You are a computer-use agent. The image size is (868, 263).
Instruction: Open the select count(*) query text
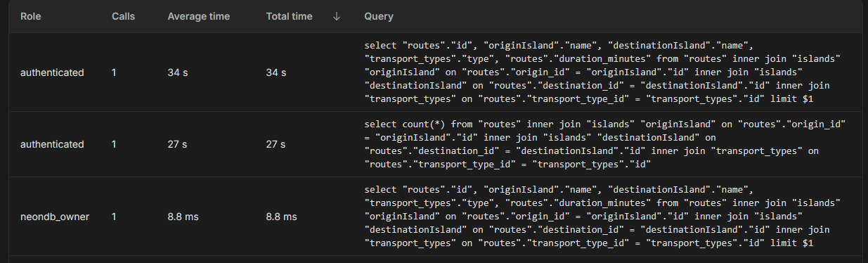[x=605, y=143]
